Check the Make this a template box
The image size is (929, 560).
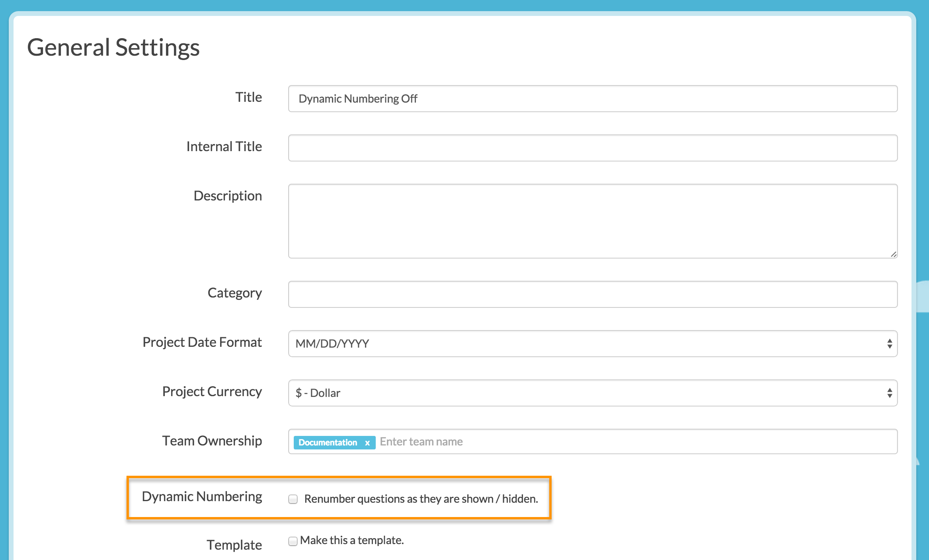point(293,541)
